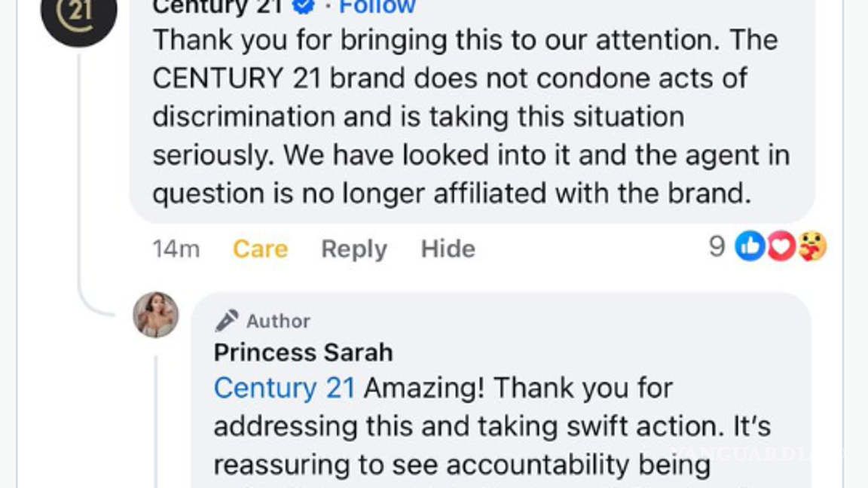Open the Century 21 mention in Sarah's reply
868x488 pixels.
pos(283,388)
